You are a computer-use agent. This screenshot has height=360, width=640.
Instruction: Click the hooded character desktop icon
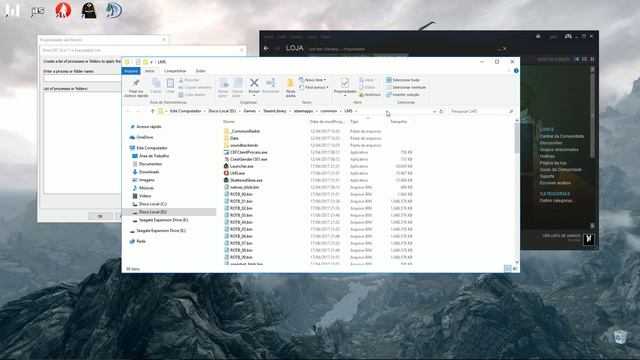click(x=89, y=10)
